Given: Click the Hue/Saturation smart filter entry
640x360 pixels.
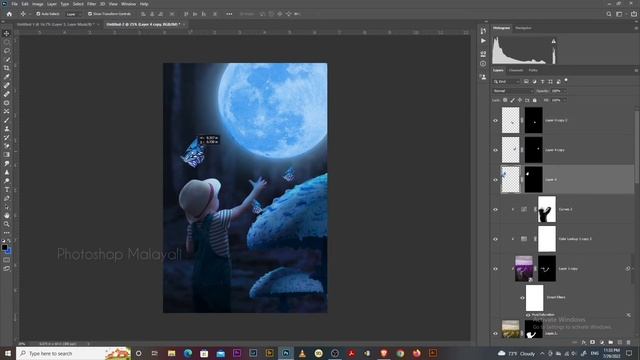Looking at the screenshot, I should point(543,315).
